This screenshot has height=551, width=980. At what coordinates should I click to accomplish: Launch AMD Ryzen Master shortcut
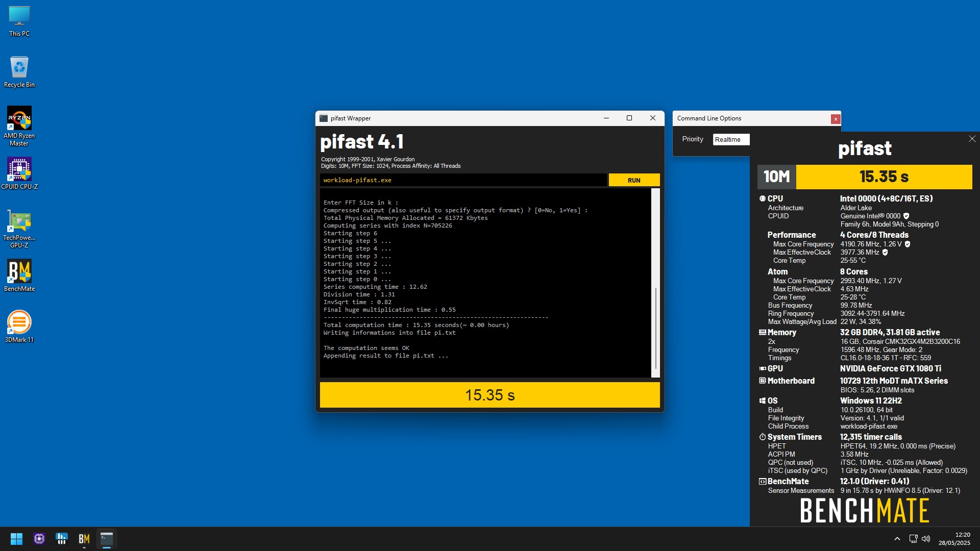(19, 126)
